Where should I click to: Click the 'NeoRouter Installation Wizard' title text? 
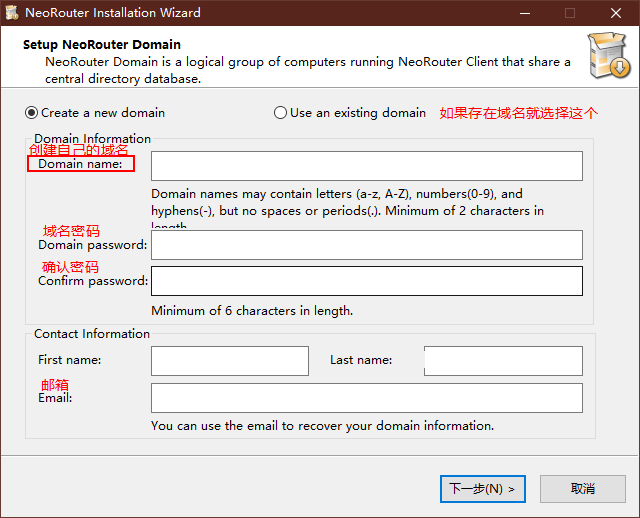pyautogui.click(x=113, y=13)
